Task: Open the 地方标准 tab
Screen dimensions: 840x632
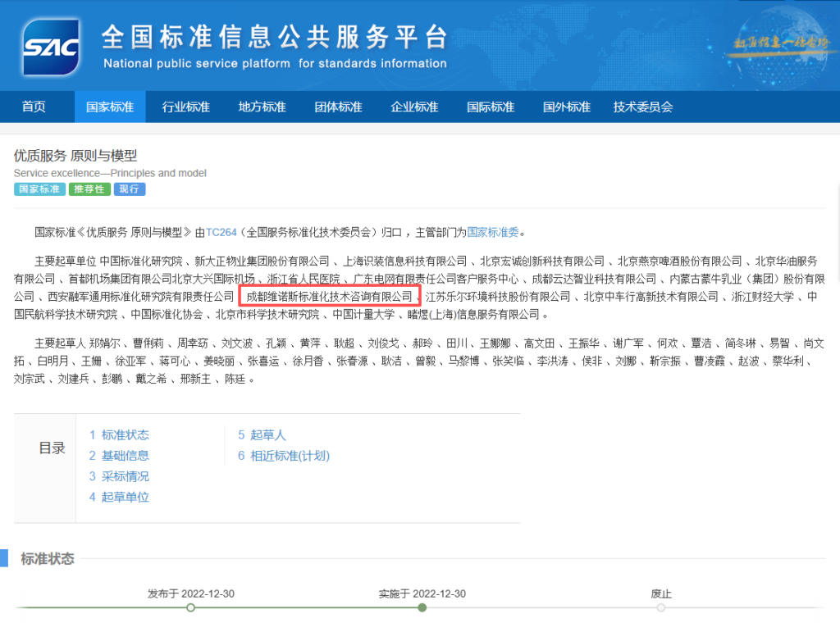Action: [262, 107]
